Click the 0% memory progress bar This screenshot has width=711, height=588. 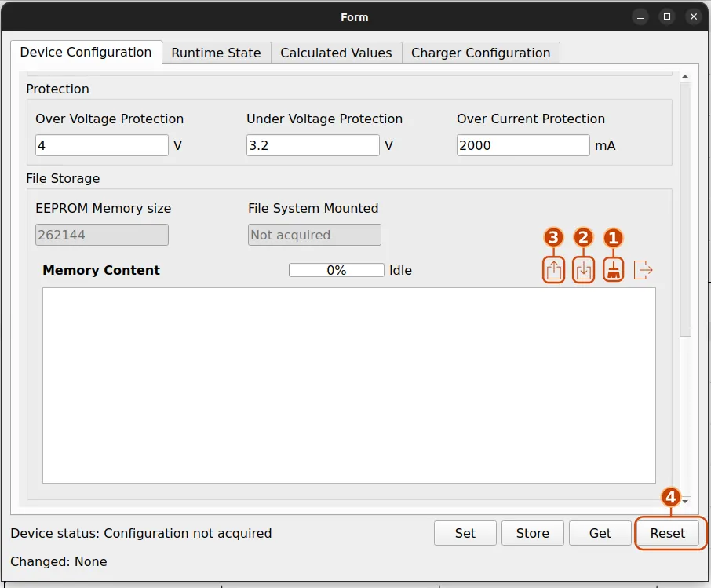click(x=337, y=270)
